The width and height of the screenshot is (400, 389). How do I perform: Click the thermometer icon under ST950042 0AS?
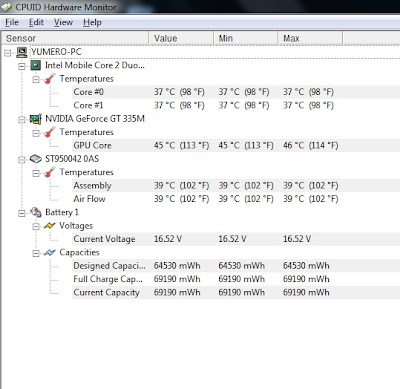(49, 172)
